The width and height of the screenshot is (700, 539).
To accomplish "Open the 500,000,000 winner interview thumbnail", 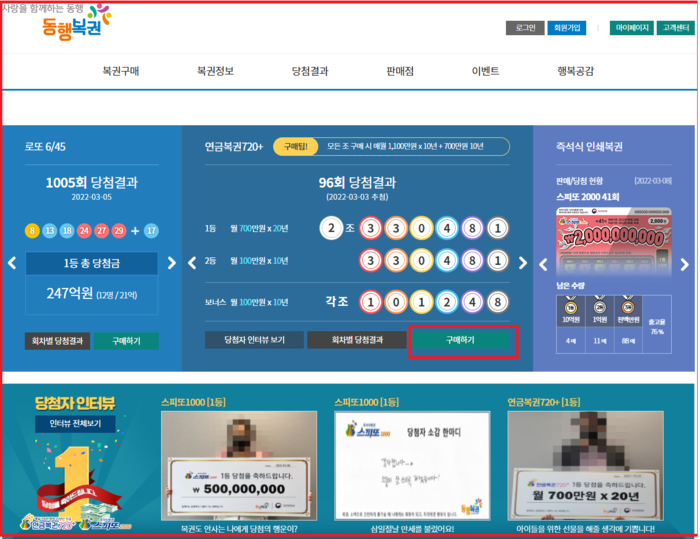I will tap(239, 465).
